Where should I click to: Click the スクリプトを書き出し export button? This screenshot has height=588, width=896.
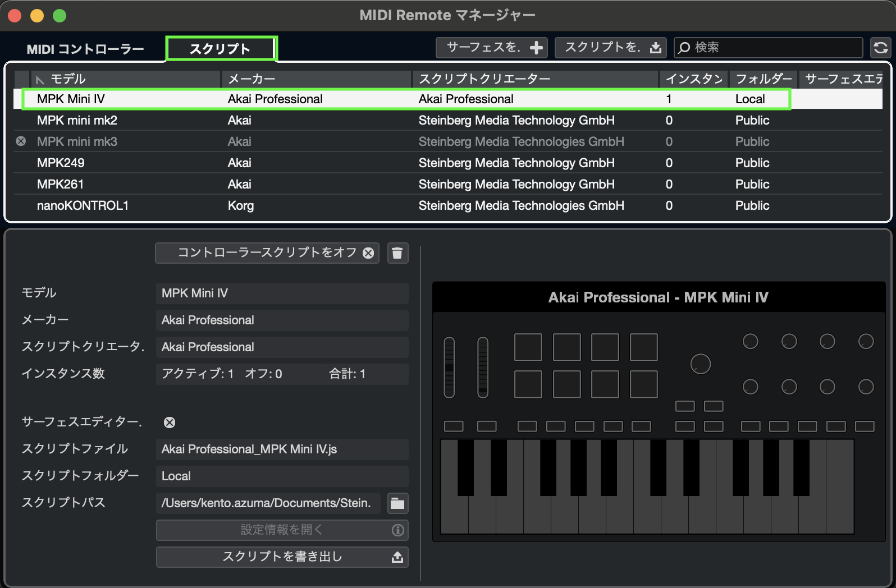click(x=282, y=557)
